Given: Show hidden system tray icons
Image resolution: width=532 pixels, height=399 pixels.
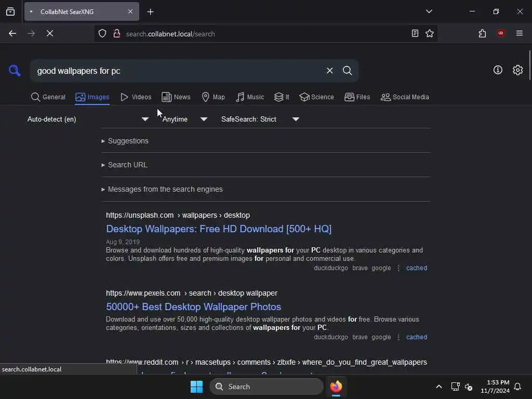Looking at the screenshot, I should tap(438, 387).
